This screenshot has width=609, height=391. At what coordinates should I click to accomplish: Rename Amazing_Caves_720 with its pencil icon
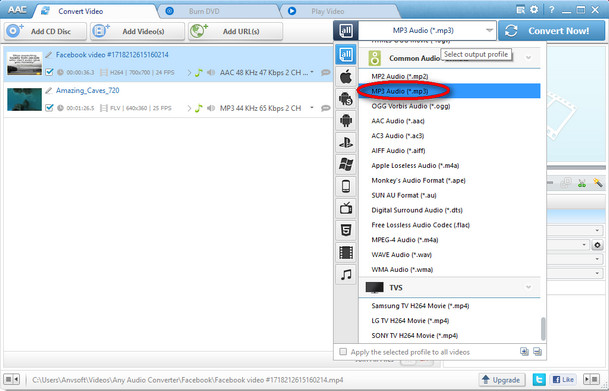point(49,90)
